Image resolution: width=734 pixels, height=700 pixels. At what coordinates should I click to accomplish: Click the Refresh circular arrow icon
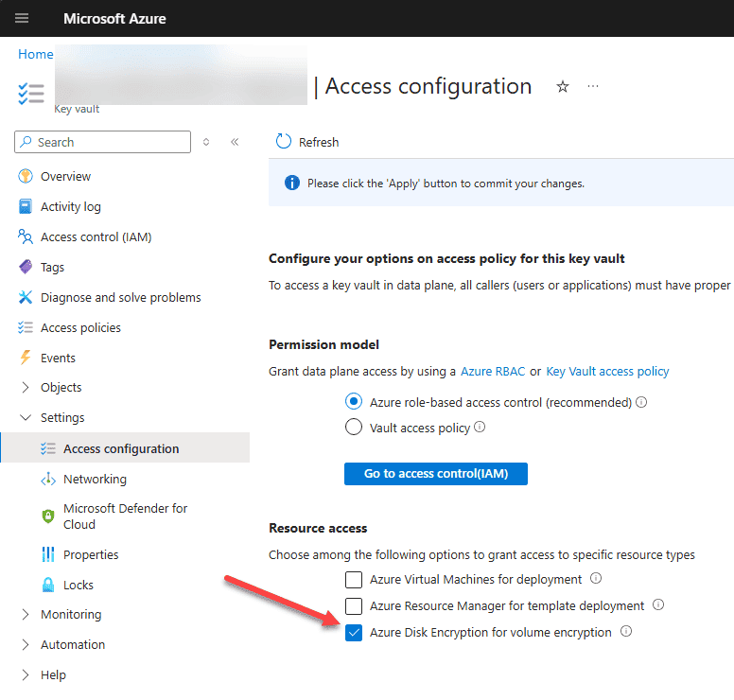coord(284,141)
